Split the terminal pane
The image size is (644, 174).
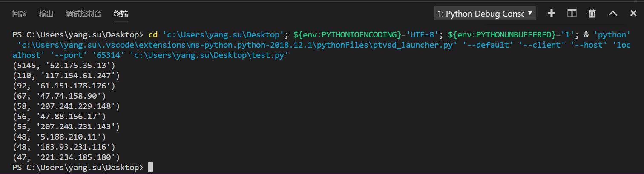pos(572,13)
